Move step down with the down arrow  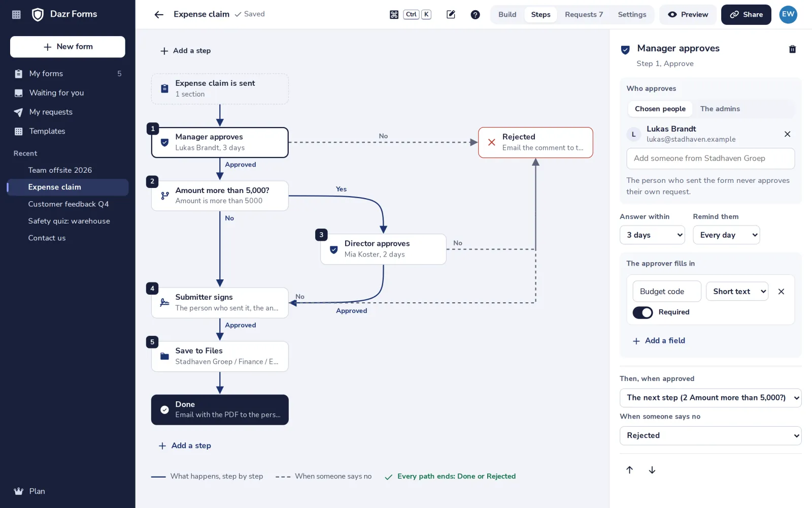[652, 470]
